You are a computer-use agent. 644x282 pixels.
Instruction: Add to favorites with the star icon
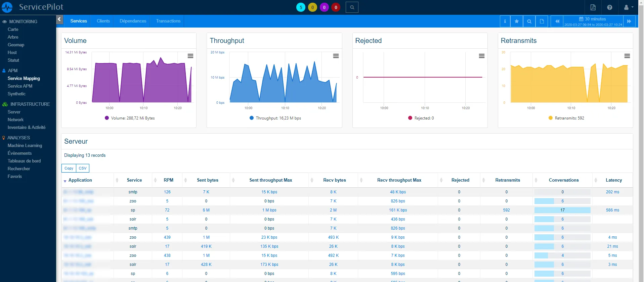coord(517,21)
